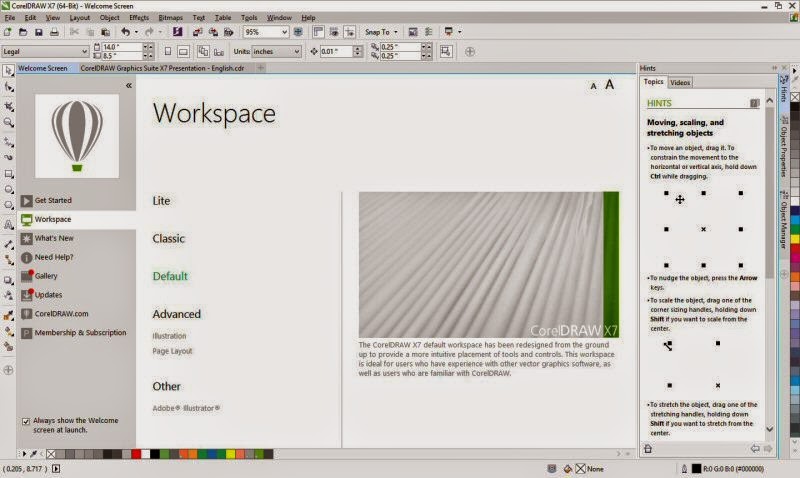Click the nudge distance 0.01 field

[336, 52]
